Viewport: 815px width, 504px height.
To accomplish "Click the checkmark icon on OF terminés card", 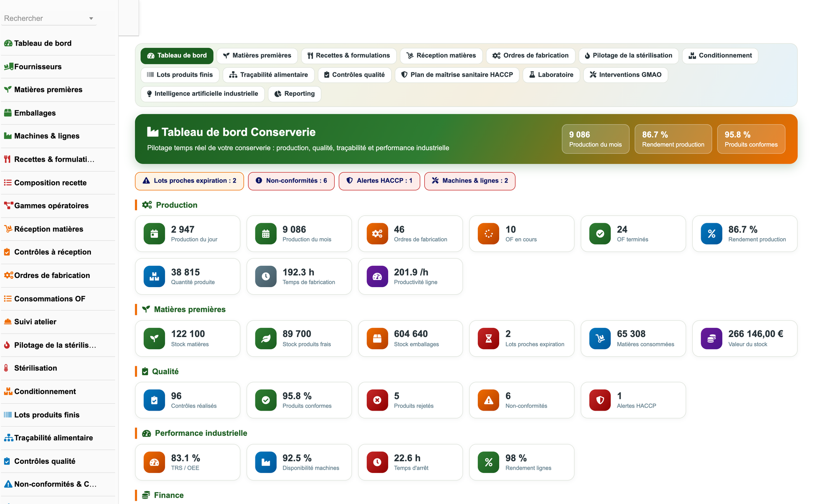I will point(600,234).
